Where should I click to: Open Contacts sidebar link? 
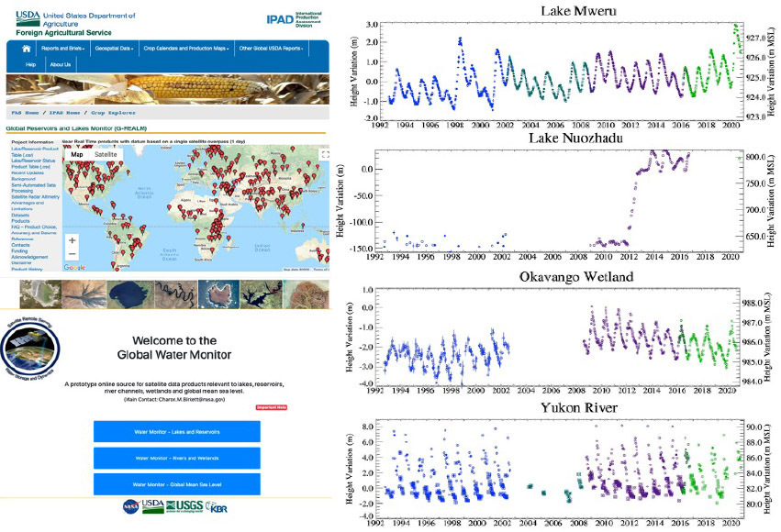pos(20,245)
